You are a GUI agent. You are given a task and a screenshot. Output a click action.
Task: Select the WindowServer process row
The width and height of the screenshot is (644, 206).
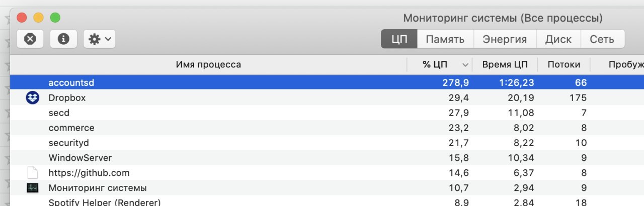pyautogui.click(x=327, y=158)
